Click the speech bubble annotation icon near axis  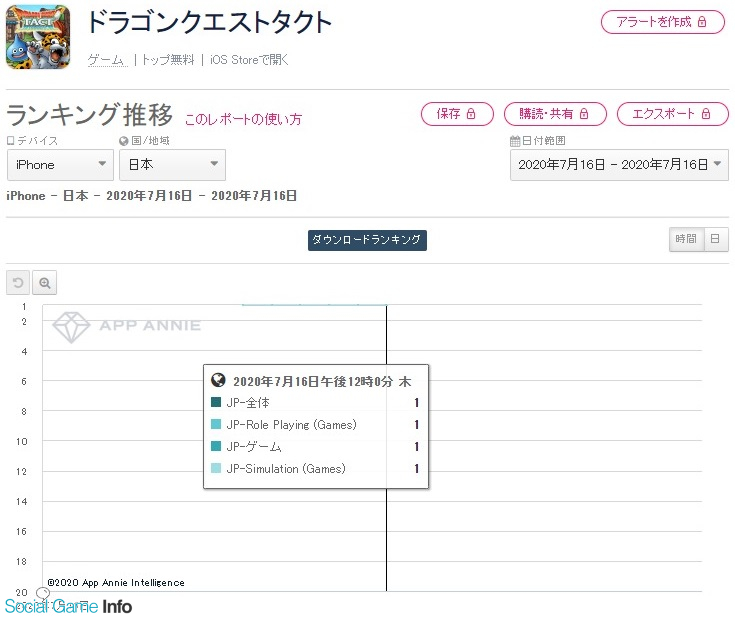point(43,594)
